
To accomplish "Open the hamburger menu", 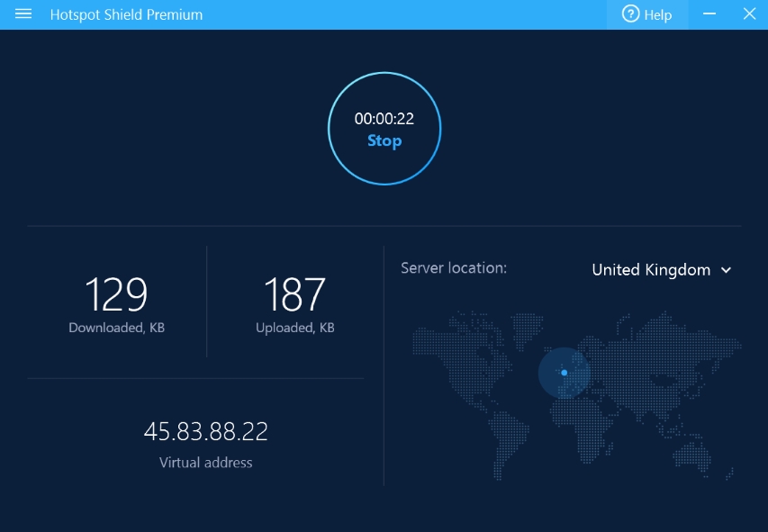I will point(23,14).
